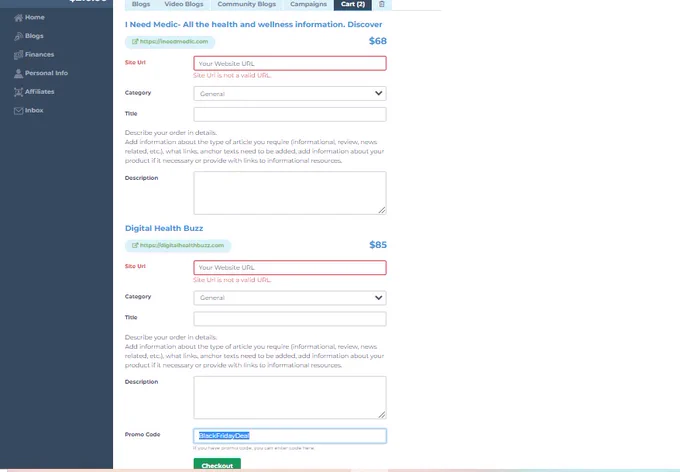Click the trash icon beside Cart tab
This screenshot has height=472, width=680.
pyautogui.click(x=382, y=4)
